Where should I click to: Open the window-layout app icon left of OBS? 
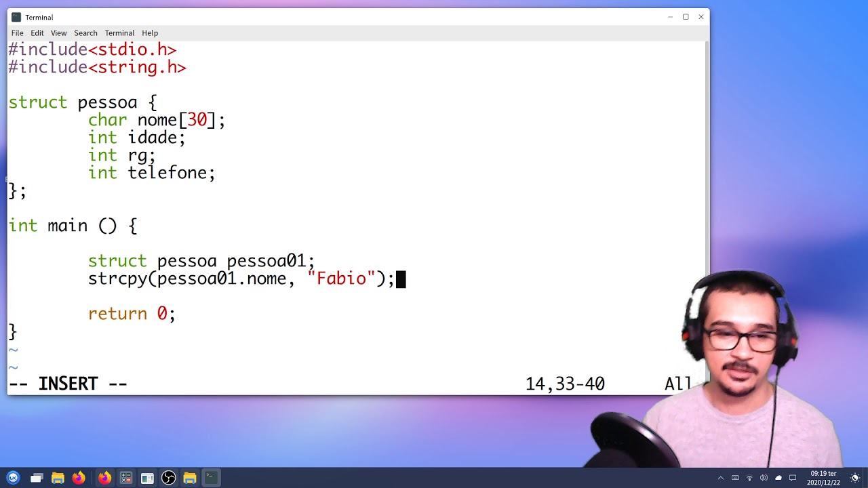click(147, 478)
